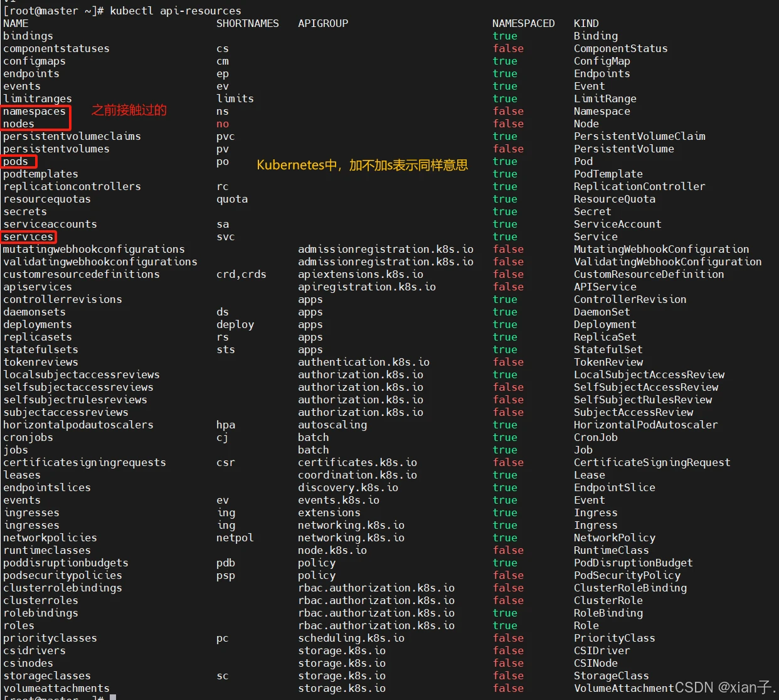
Task: Click the boxed services resource row
Action: click(28, 237)
